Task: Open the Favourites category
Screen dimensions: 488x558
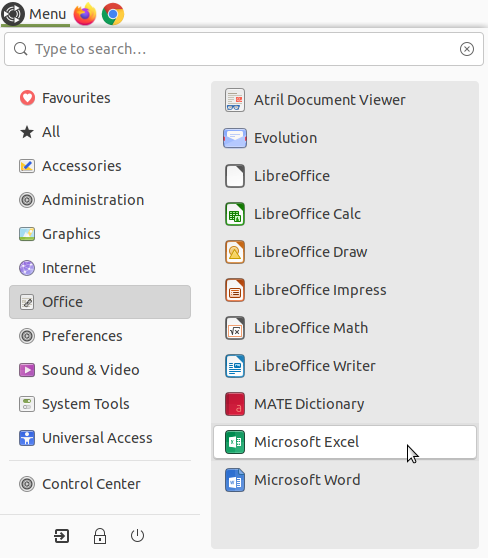Action: click(x=100, y=98)
